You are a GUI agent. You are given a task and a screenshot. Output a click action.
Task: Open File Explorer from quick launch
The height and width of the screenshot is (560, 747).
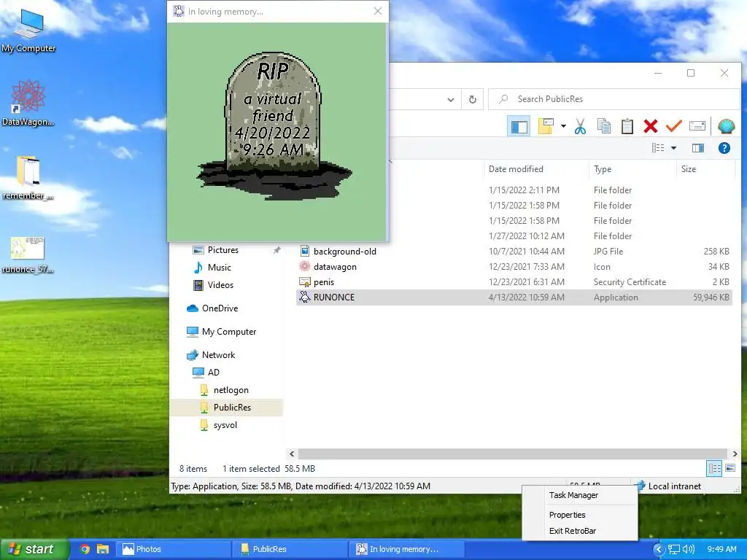coord(103,549)
